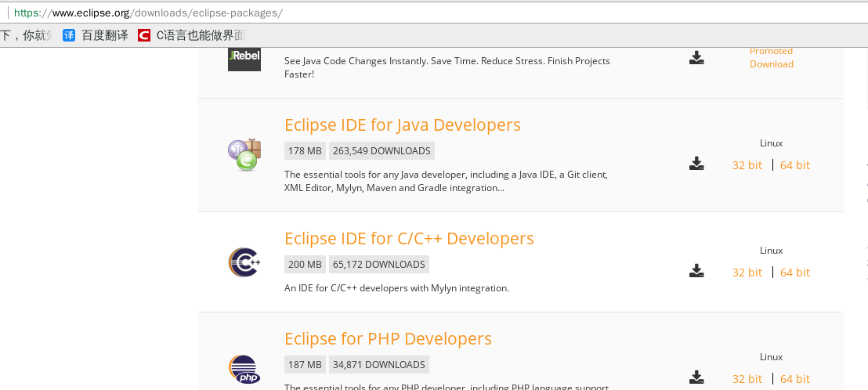Click the 187 MB size badge
The image size is (868, 390).
[305, 365]
